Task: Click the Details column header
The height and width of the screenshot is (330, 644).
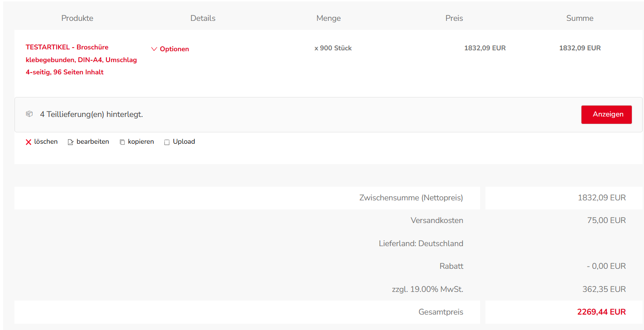Action: pyautogui.click(x=203, y=19)
